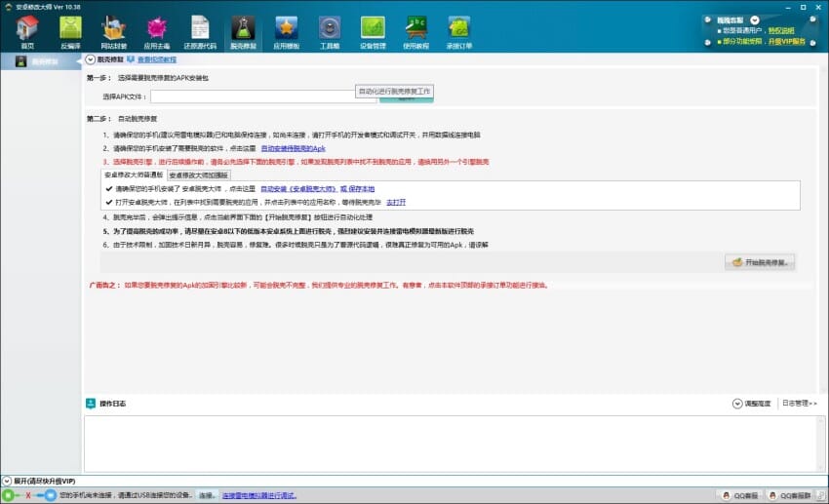Click the 承接订单 orders icon
Image resolution: width=829 pixels, height=504 pixels.
[x=458, y=31]
